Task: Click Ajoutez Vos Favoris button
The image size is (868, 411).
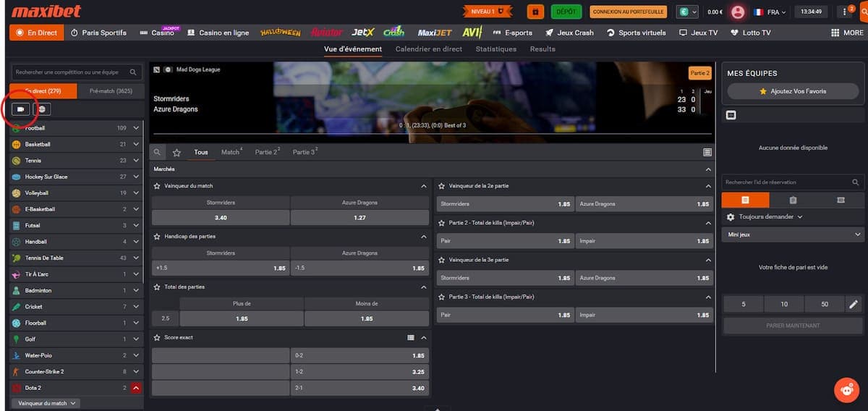Action: (x=793, y=91)
